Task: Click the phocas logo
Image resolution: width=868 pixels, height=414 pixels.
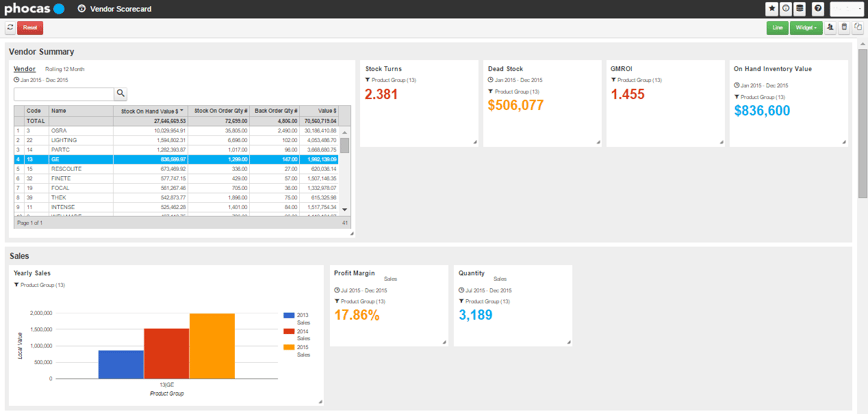Action: click(35, 9)
